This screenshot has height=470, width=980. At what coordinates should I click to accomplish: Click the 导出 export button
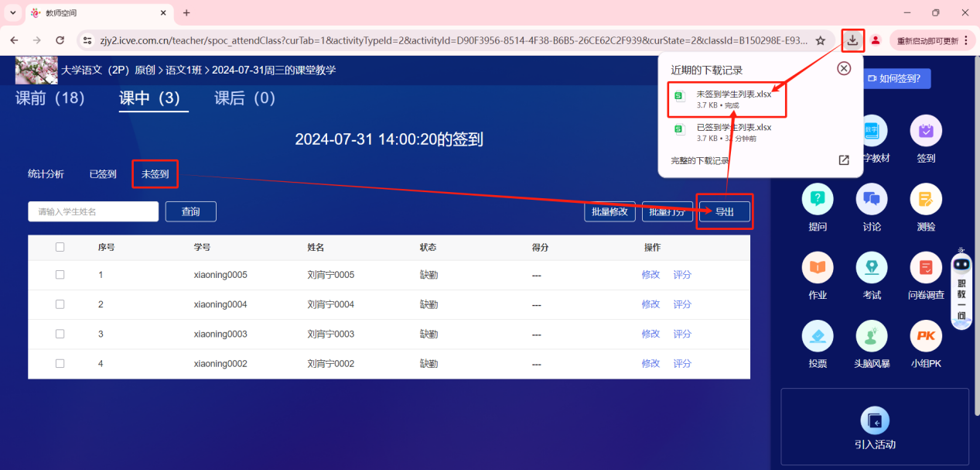(724, 211)
